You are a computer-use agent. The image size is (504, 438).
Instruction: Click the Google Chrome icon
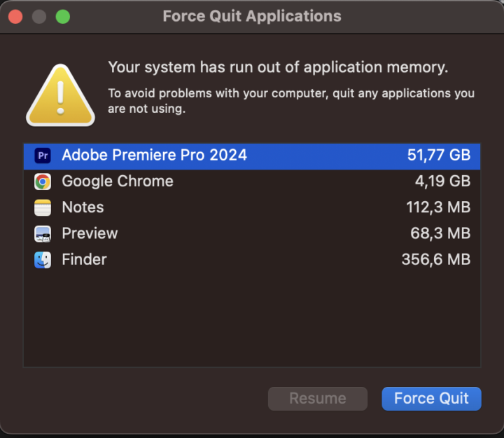(43, 182)
